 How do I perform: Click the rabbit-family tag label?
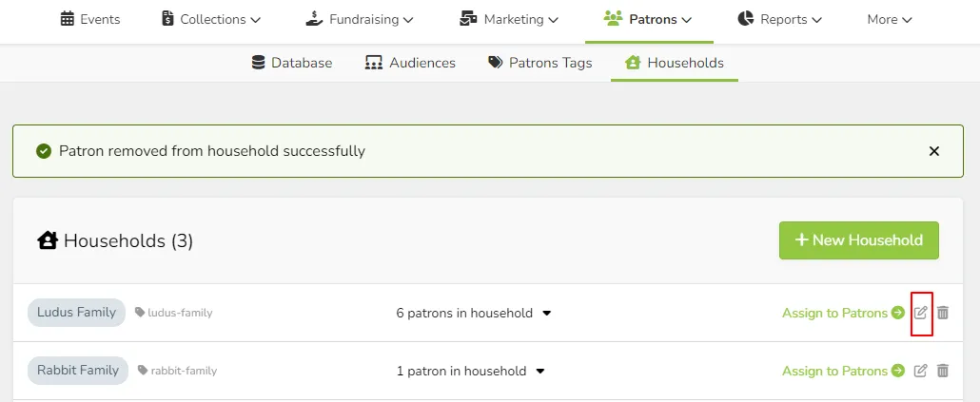pyautogui.click(x=184, y=371)
